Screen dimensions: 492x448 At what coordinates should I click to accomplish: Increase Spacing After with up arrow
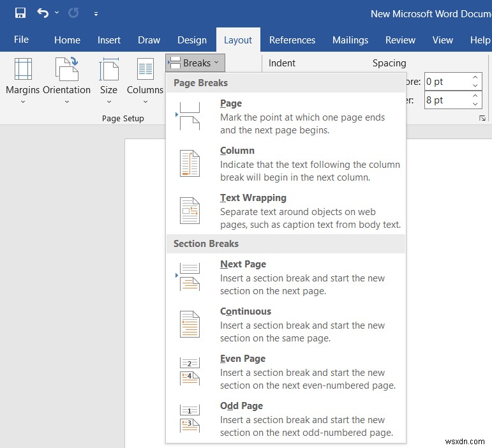(x=475, y=96)
